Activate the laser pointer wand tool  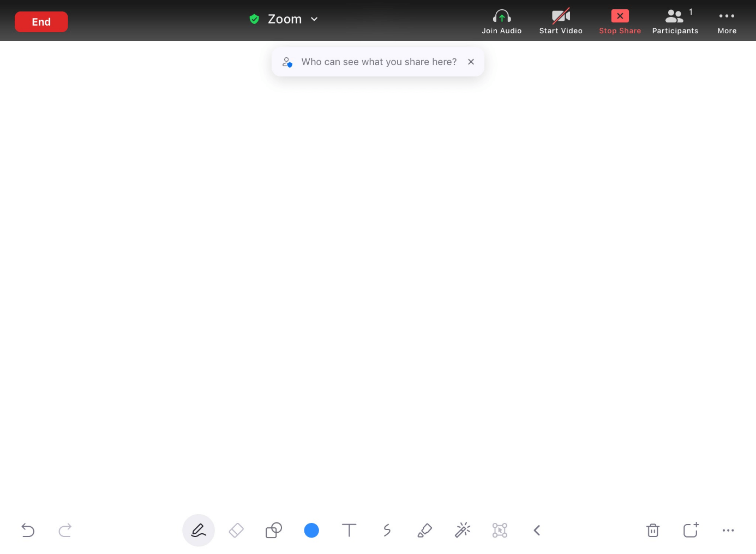pyautogui.click(x=462, y=530)
